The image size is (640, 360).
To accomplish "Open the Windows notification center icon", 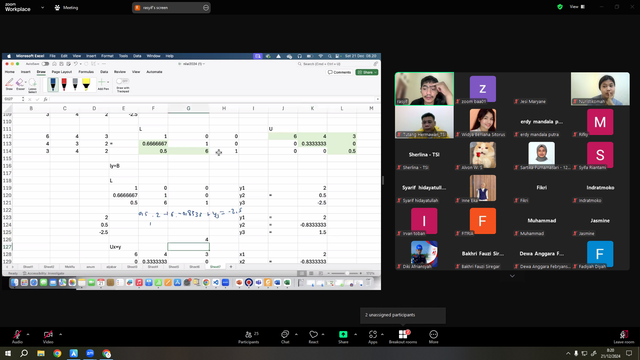I will (x=629, y=353).
